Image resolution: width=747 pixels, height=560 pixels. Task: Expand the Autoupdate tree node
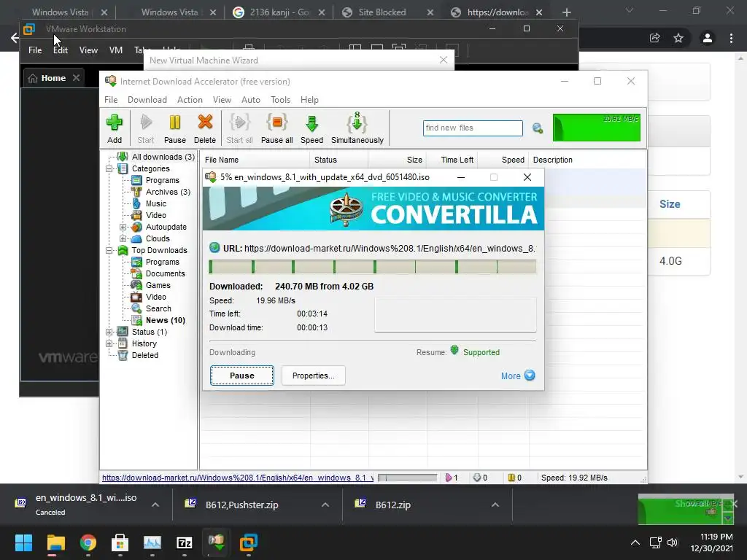pyautogui.click(x=123, y=227)
